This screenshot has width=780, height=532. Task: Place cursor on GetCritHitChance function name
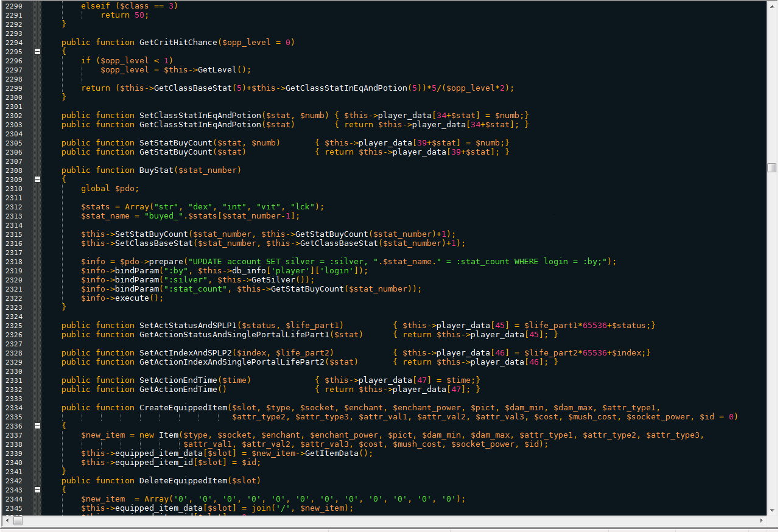pos(178,43)
